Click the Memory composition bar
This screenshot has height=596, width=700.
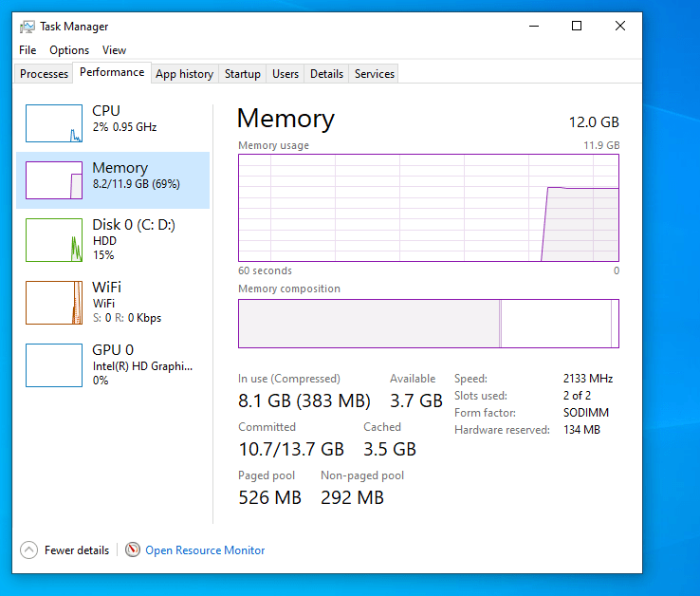(428, 324)
